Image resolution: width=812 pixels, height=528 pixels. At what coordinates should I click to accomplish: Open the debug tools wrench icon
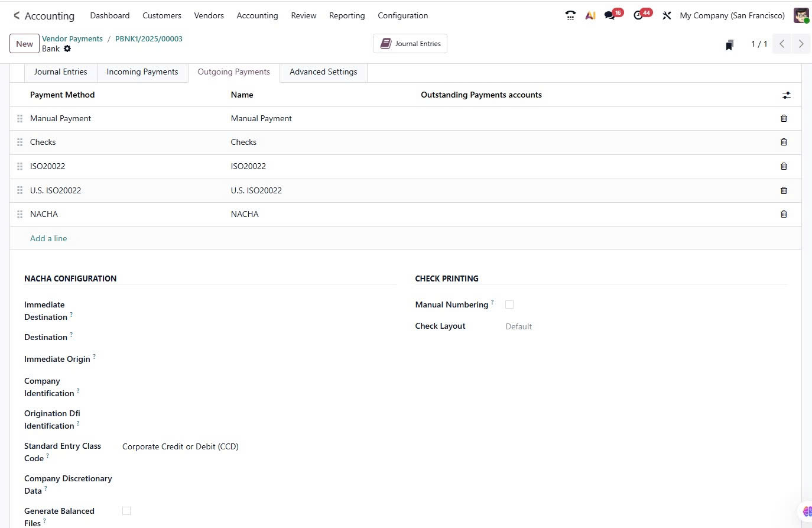coord(667,16)
